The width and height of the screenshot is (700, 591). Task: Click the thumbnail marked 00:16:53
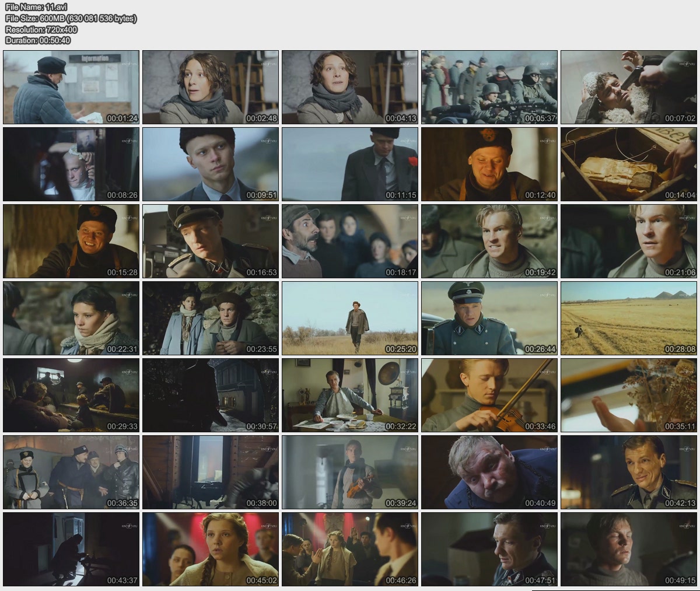pos(211,241)
